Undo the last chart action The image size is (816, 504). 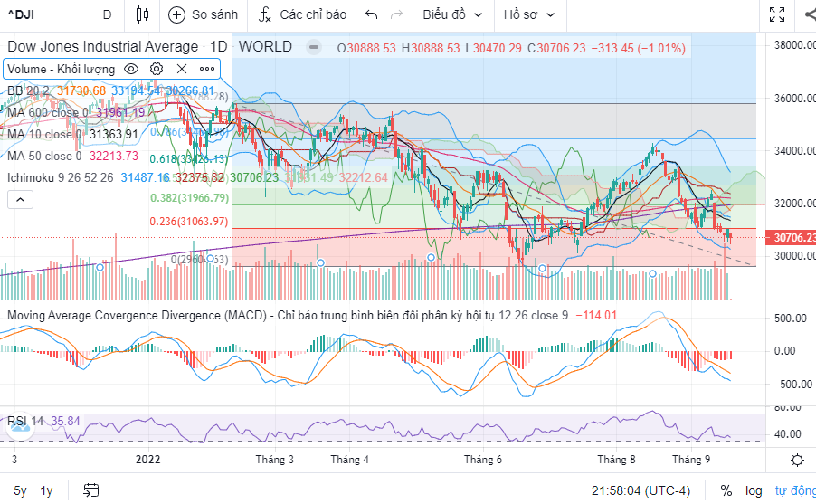[x=372, y=14]
